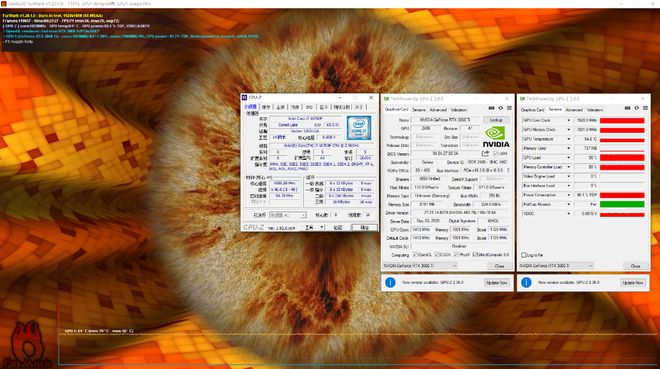Click the GPU name field NVIDIA GeForce RTX 3060 Ti
660x369 pixels.
pyautogui.click(x=445, y=120)
